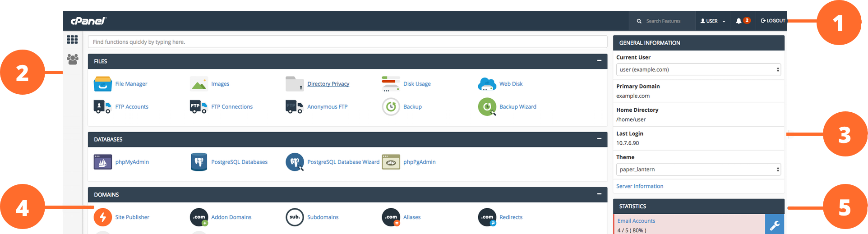Click the LOGOUT button

tap(773, 21)
